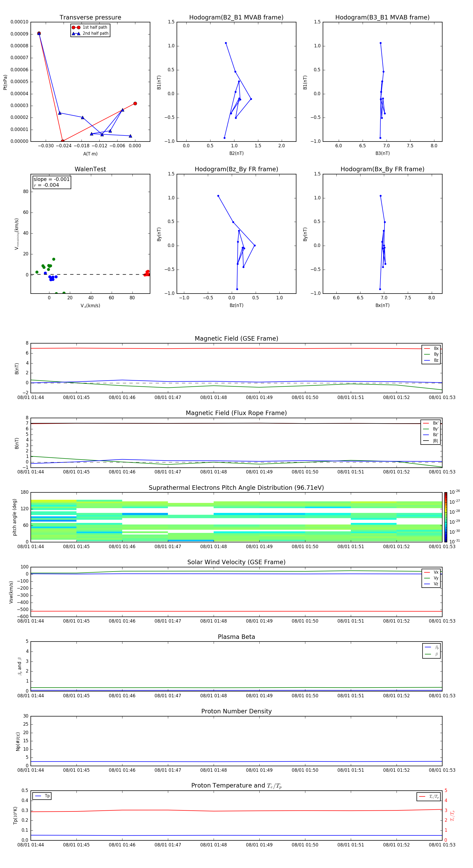473x868 pixels.
Task: Click the "Hodogram(B2_B1 MVAB frame)" title
Action: (236, 18)
